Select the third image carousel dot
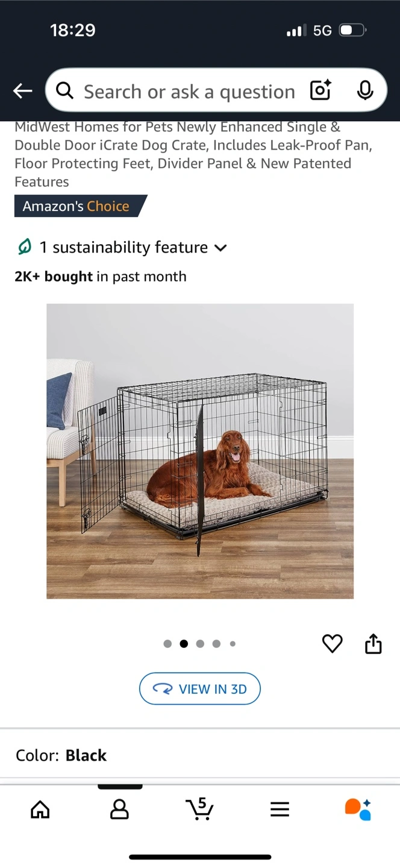The image size is (400, 868). pos(200,644)
